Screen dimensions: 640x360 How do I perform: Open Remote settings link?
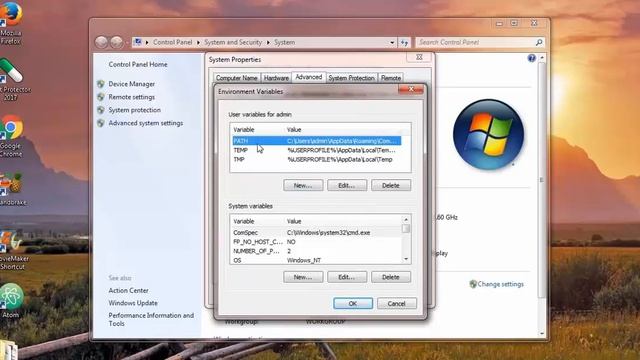click(131, 97)
